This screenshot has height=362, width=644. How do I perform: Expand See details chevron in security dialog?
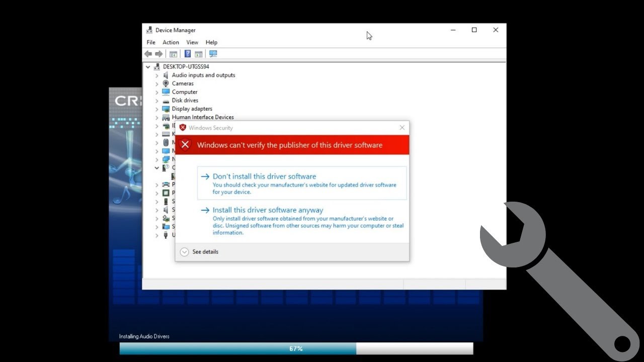[184, 252]
